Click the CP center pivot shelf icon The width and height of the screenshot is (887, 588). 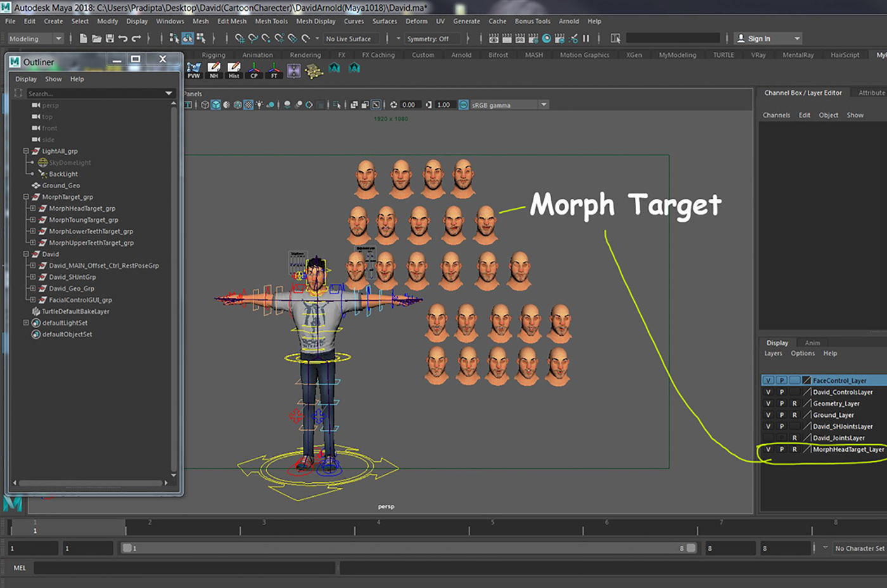(254, 70)
